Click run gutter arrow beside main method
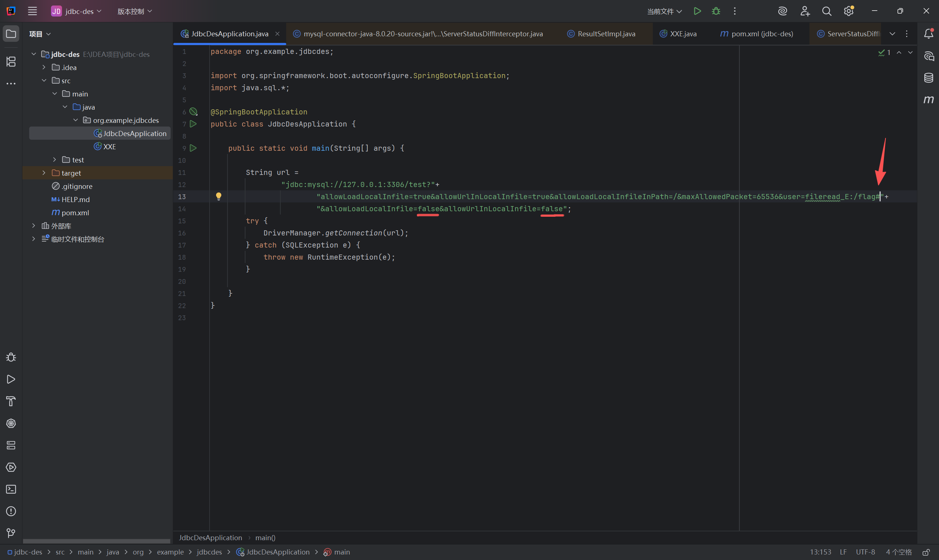The image size is (939, 560). pyautogui.click(x=193, y=148)
